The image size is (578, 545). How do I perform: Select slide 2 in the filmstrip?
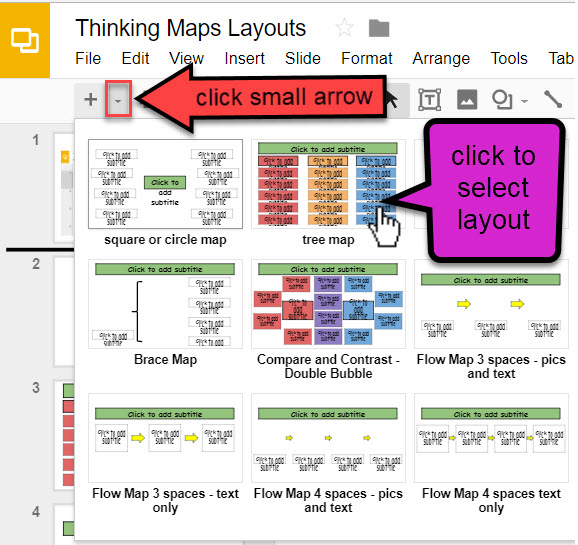coord(65,312)
